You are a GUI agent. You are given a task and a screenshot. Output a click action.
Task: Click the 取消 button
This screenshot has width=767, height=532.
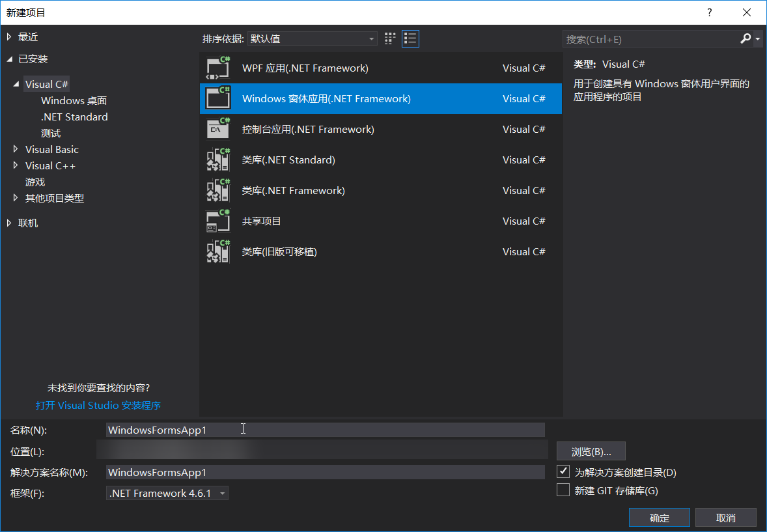coord(725,517)
